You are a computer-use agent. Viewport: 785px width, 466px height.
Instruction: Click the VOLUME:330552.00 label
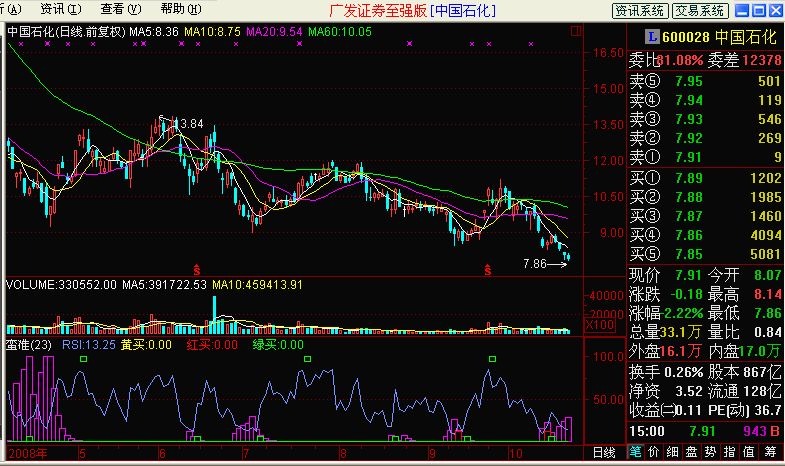(61, 285)
